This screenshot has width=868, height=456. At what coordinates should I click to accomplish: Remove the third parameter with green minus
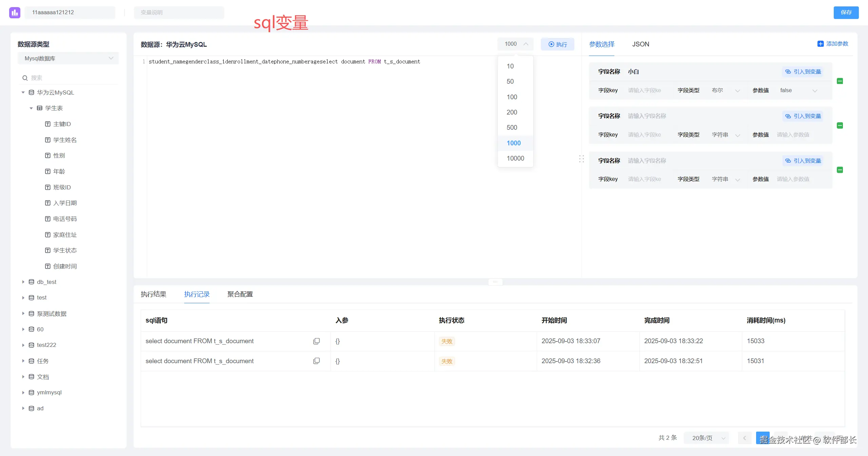pyautogui.click(x=840, y=170)
